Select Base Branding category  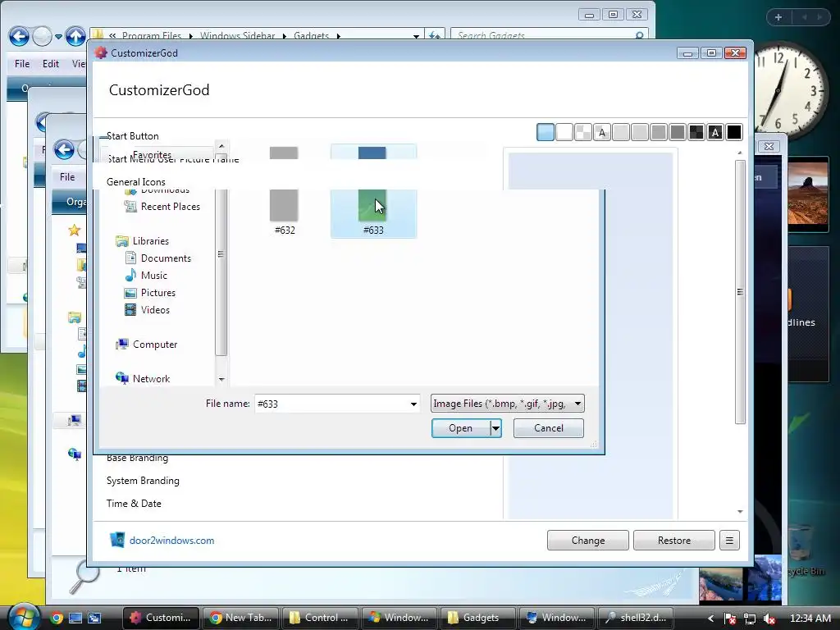pos(137,458)
